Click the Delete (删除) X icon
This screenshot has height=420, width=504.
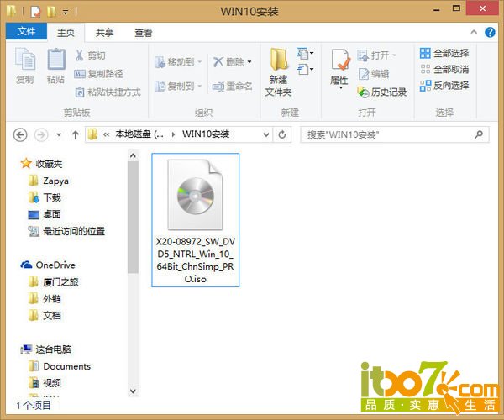click(218, 61)
